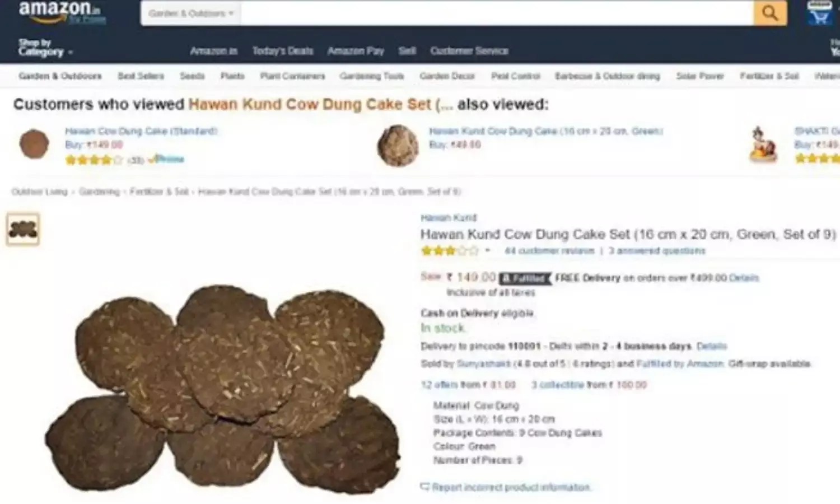Open the shopping cart icon
The width and height of the screenshot is (840, 504).
[819, 13]
